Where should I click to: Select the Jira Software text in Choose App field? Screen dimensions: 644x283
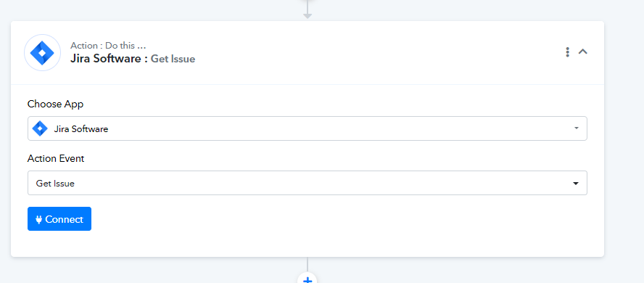pyautogui.click(x=81, y=129)
